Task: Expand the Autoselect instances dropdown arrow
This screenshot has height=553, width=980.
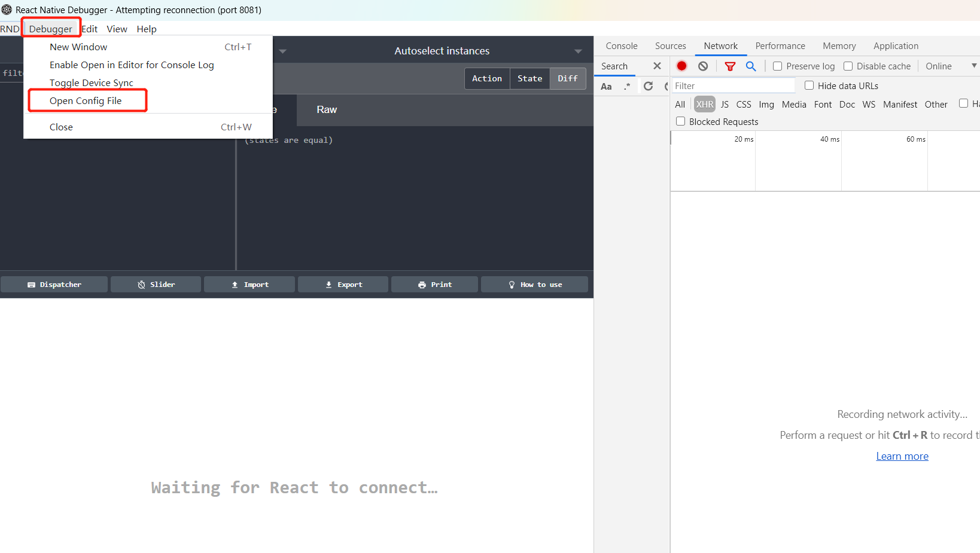Action: [x=578, y=51]
